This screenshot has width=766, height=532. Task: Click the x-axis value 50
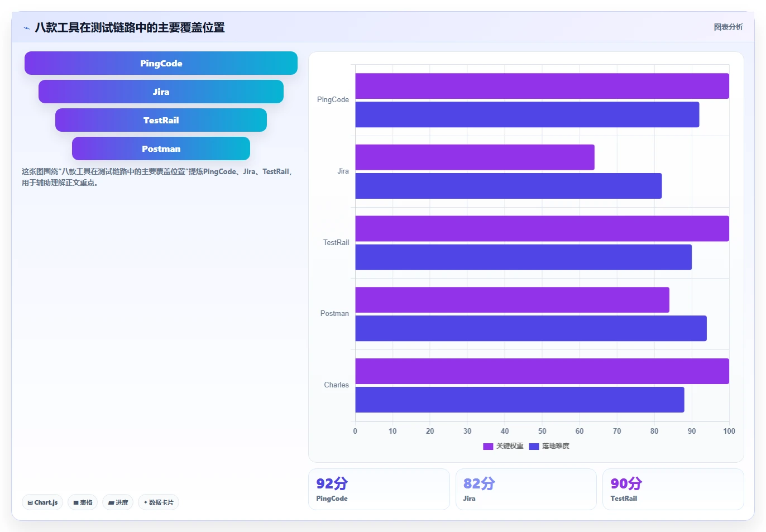tap(542, 431)
